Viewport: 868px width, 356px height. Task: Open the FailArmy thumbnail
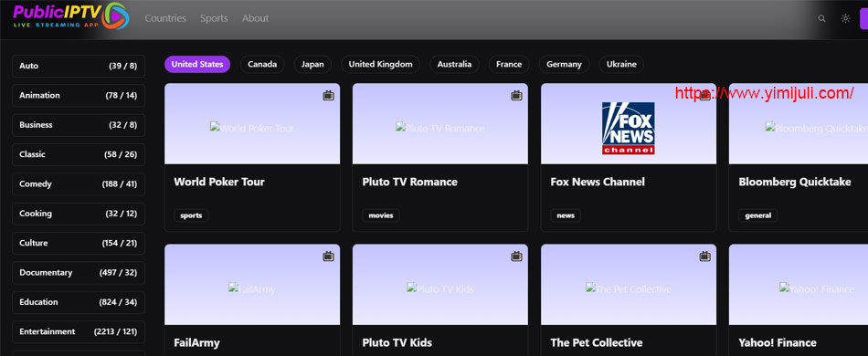[252, 285]
